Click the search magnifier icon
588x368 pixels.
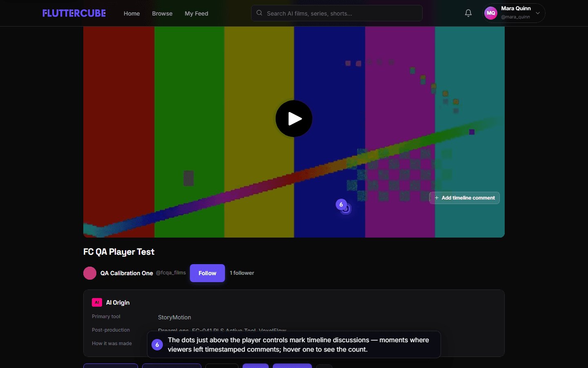[259, 13]
